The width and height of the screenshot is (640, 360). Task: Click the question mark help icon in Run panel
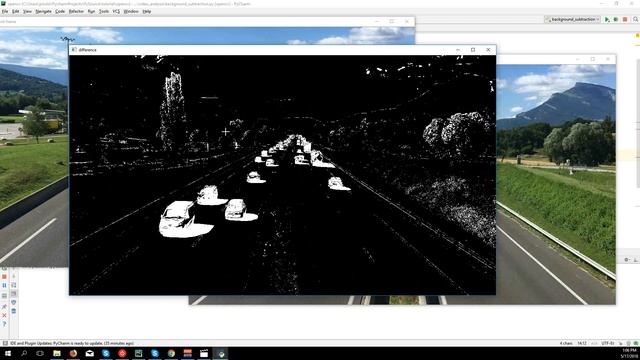[x=4, y=324]
